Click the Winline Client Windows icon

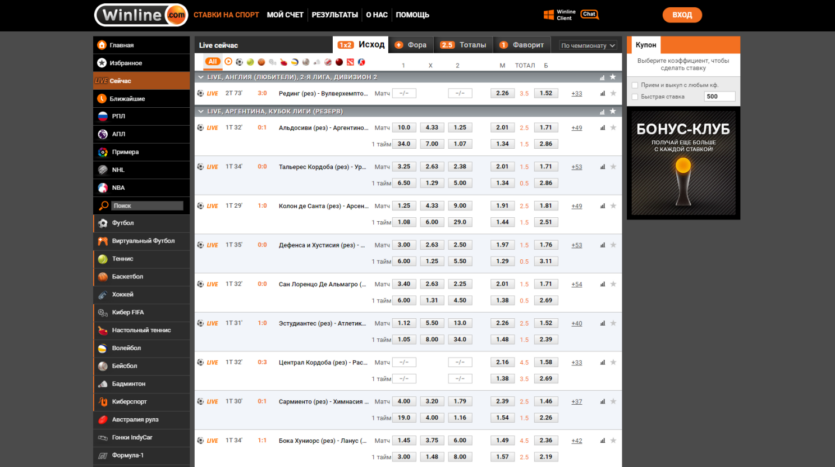pyautogui.click(x=549, y=15)
